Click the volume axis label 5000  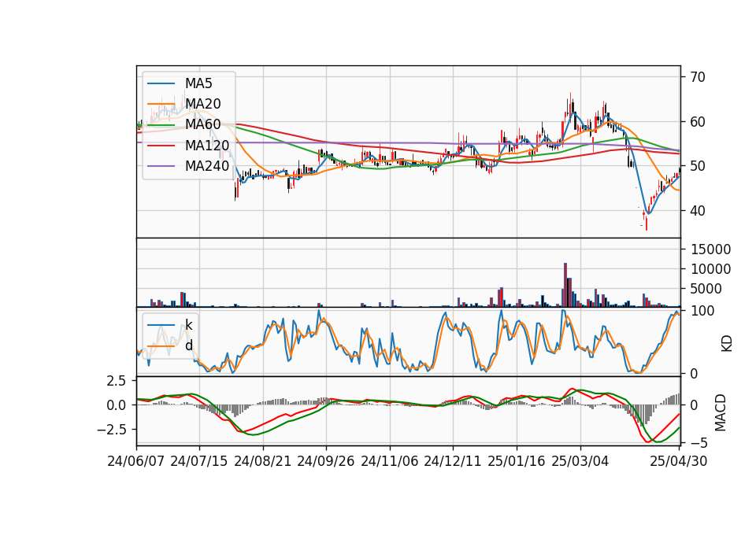(706, 289)
